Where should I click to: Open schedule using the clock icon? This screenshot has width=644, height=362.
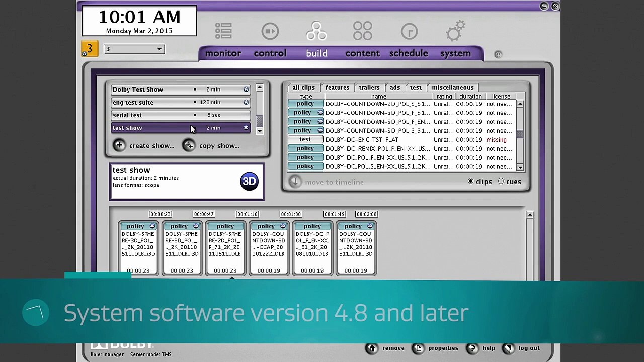click(410, 31)
